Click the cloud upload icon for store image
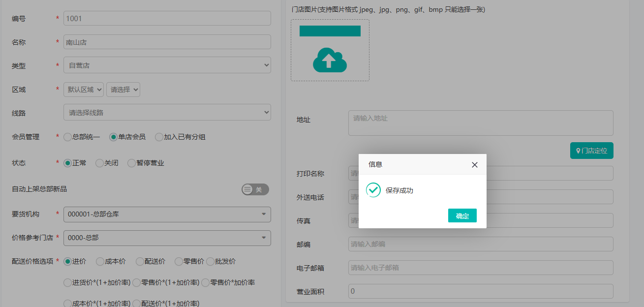 330,60
